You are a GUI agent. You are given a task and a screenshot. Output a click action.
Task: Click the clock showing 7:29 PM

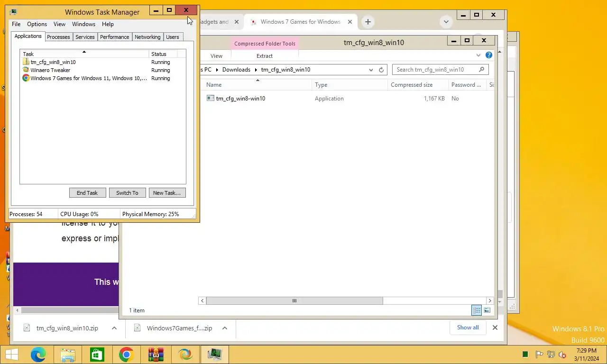[586, 350]
